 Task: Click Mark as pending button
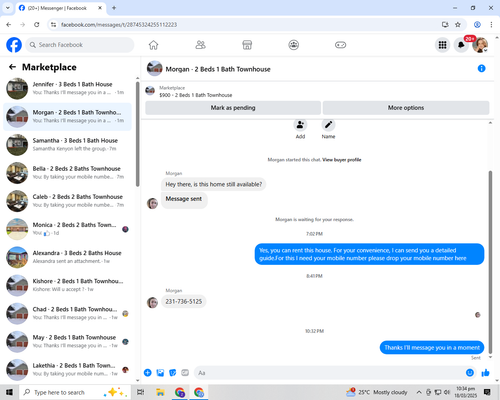(233, 108)
